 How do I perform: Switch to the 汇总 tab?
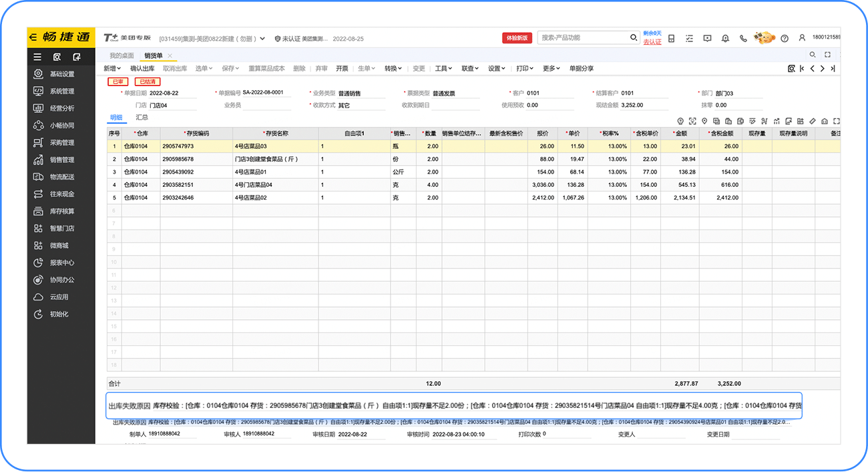[x=142, y=117]
